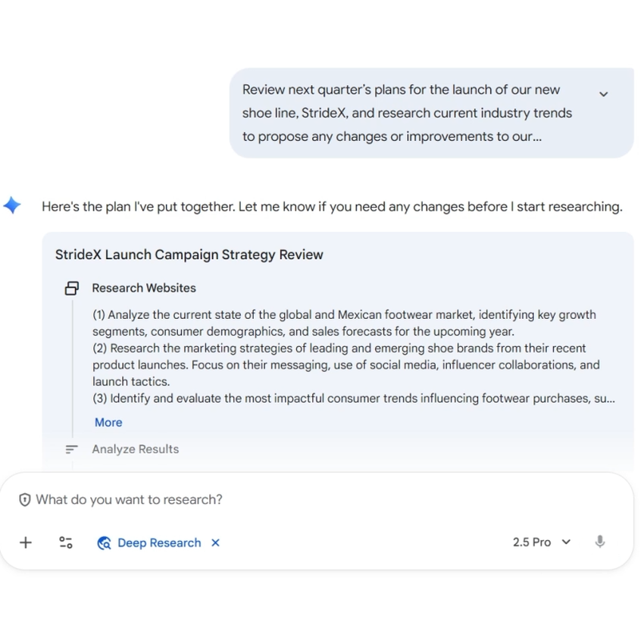Show more research steps via More
The width and height of the screenshot is (644, 644).
pyautogui.click(x=108, y=423)
